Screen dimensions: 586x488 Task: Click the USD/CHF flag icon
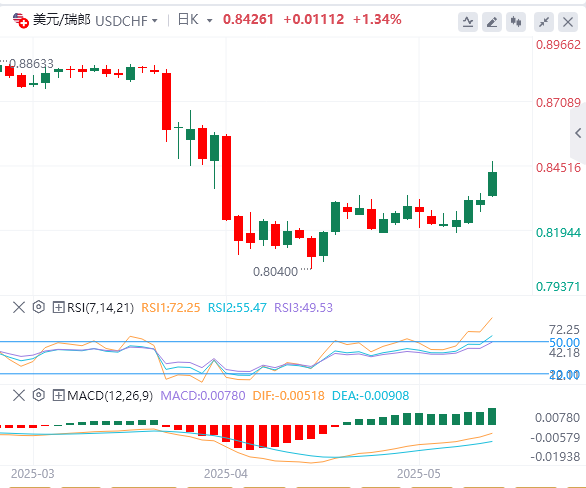(20, 20)
